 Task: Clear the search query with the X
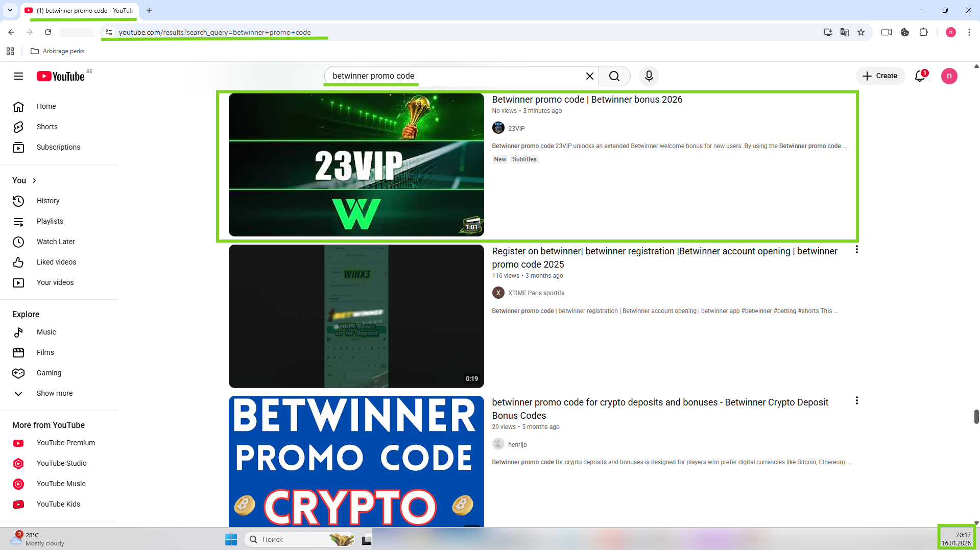click(x=589, y=76)
